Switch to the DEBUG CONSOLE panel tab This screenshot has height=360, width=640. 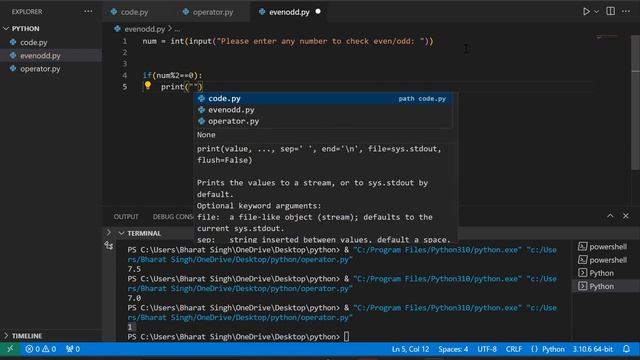[173, 217]
